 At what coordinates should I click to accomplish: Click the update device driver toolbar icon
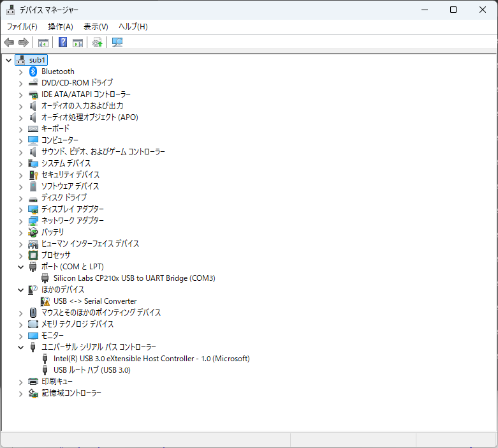click(x=97, y=43)
